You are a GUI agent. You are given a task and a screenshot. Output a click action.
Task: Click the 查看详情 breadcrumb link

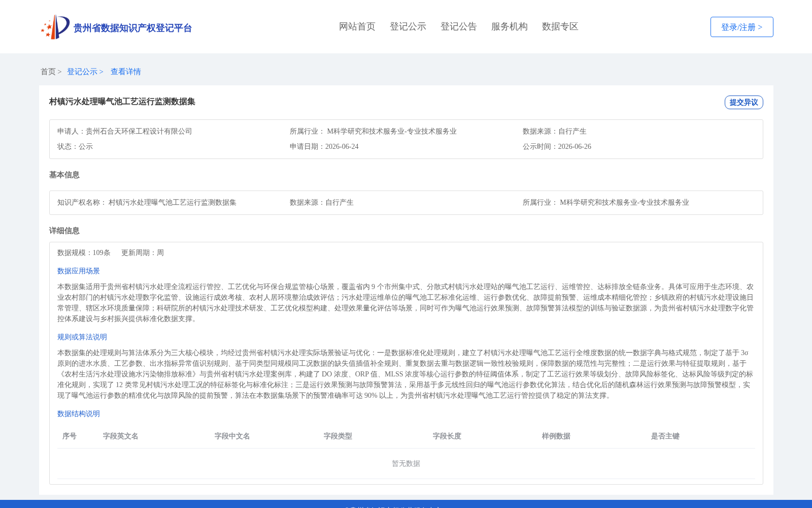[x=126, y=72]
